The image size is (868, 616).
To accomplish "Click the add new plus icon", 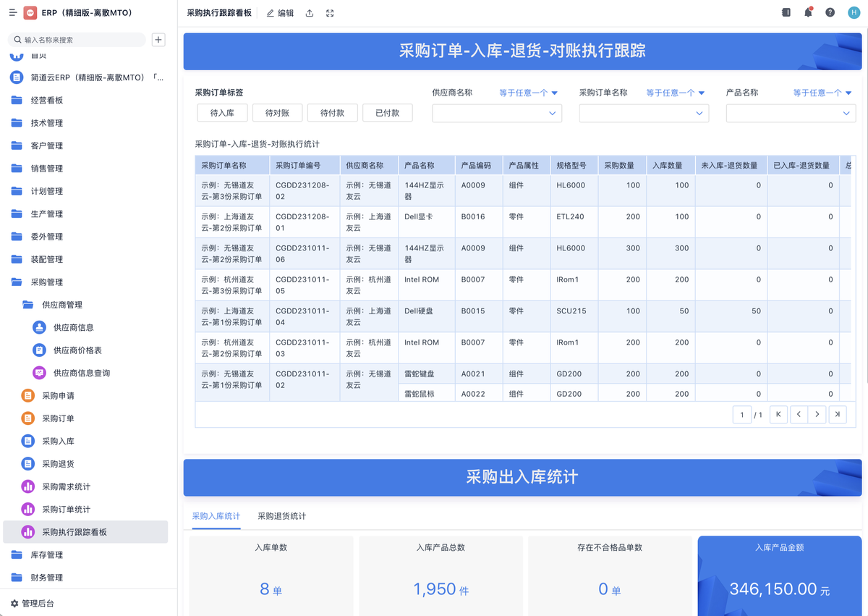I will point(158,40).
